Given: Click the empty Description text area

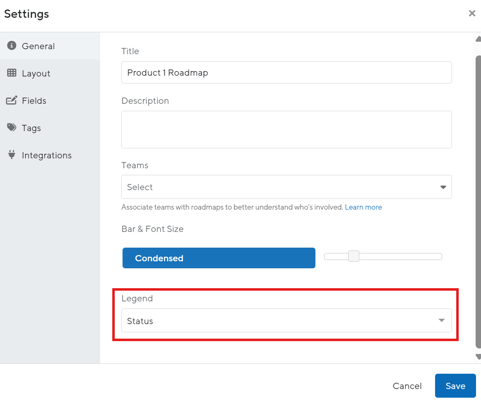Looking at the screenshot, I should click(286, 130).
